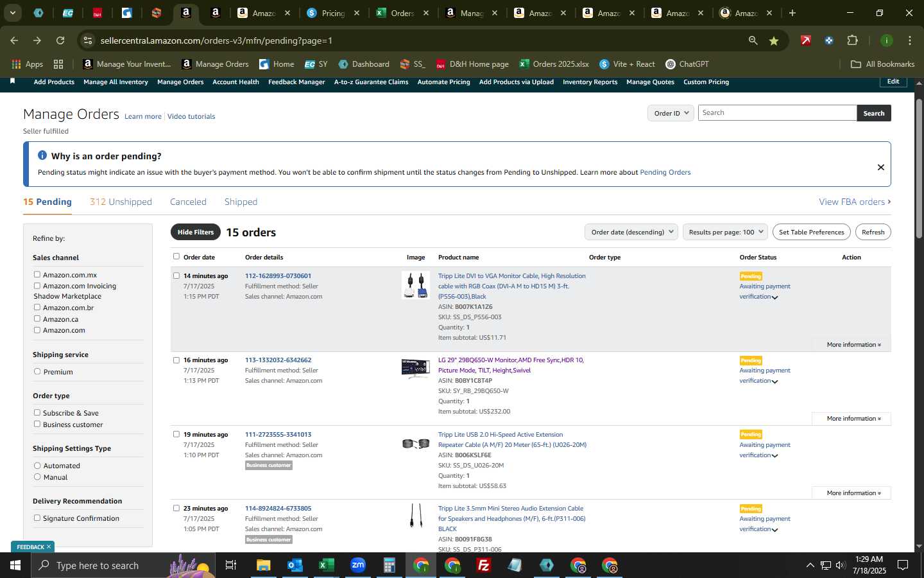Select the Manual shipping settings radio
924x578 pixels.
point(37,477)
